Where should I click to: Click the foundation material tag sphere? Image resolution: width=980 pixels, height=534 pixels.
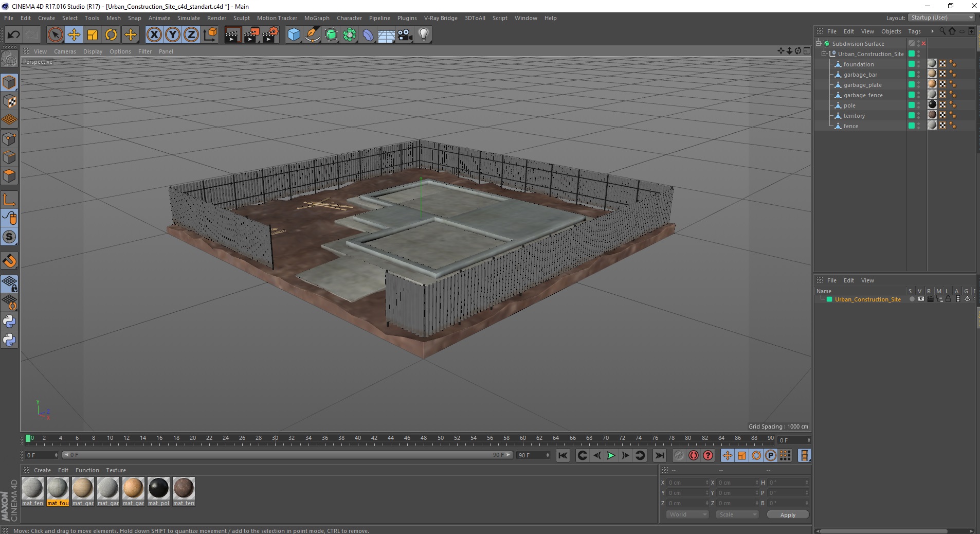[x=932, y=64]
